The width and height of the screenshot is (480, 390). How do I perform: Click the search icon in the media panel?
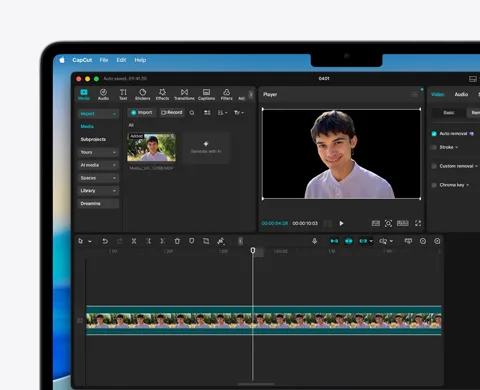192,113
